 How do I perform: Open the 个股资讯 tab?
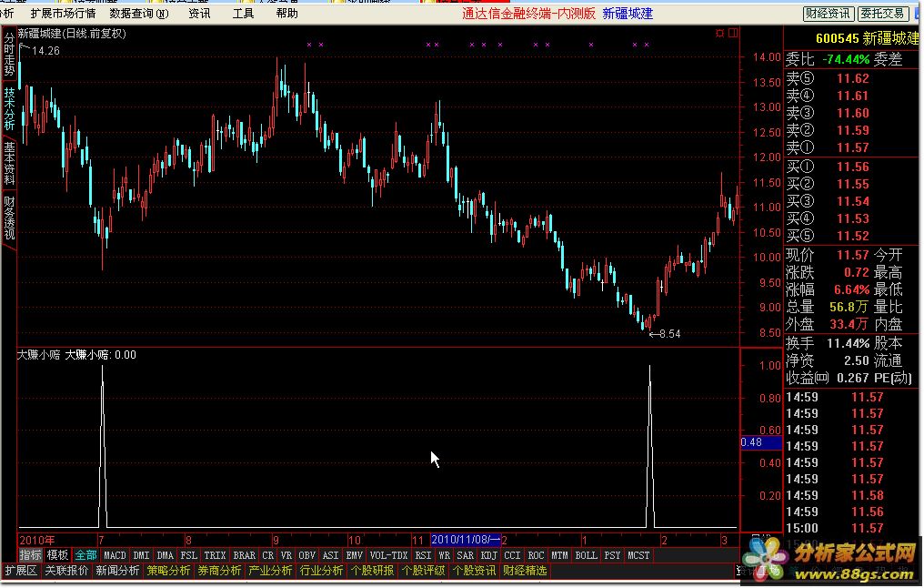click(x=475, y=571)
